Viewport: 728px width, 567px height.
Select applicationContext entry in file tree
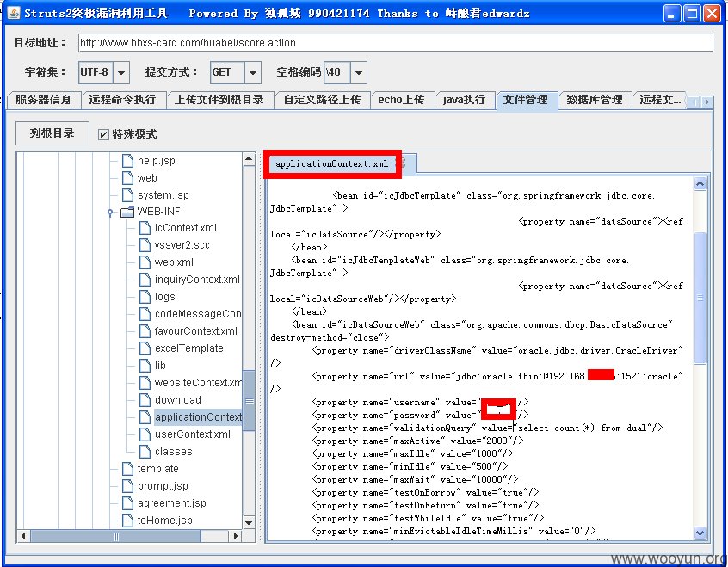198,417
